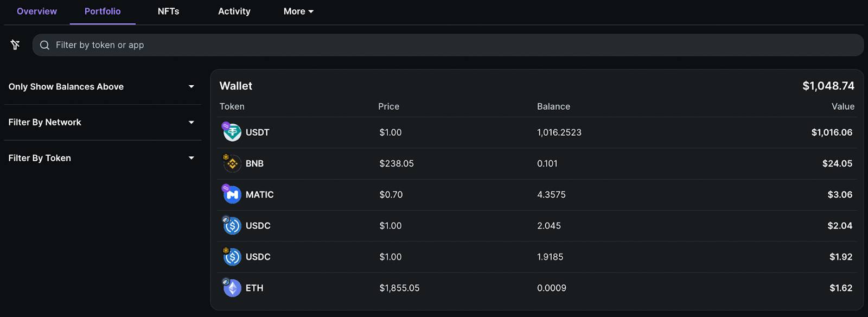Screen dimensions: 868x317
Task: Click the MATIC token name
Action: [259, 194]
